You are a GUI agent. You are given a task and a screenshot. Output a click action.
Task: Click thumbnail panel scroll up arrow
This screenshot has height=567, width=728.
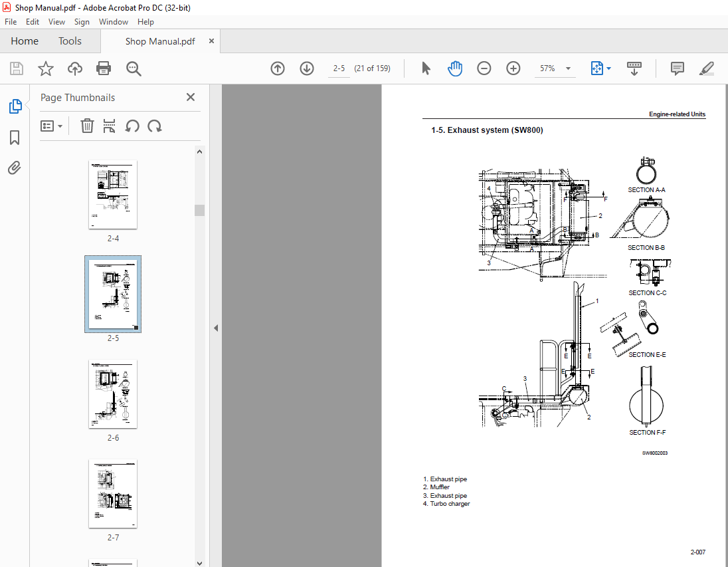[200, 152]
